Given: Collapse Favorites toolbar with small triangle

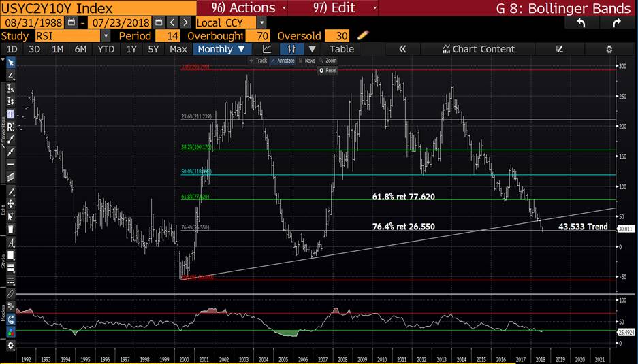Looking at the screenshot, I should pos(3,60).
